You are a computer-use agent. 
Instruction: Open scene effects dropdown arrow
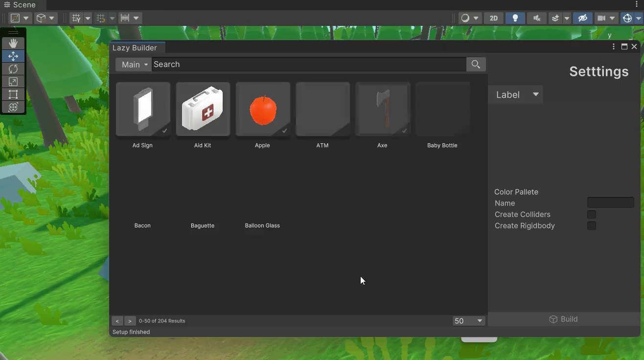(x=567, y=18)
